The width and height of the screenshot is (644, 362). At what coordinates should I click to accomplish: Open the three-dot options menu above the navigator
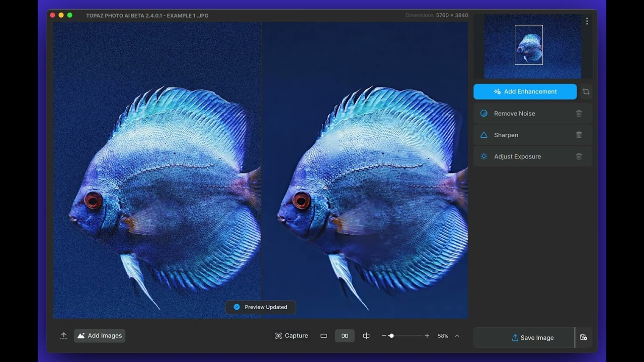pos(587,21)
